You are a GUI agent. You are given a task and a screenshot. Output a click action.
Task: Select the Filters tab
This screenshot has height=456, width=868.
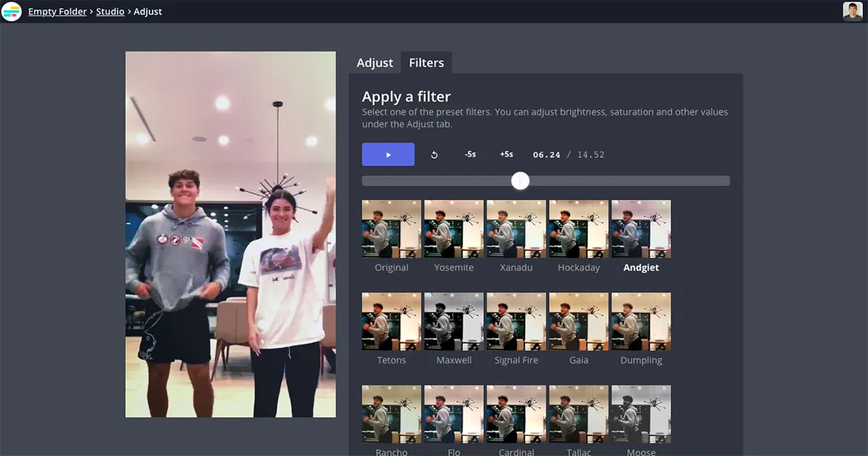[427, 63]
